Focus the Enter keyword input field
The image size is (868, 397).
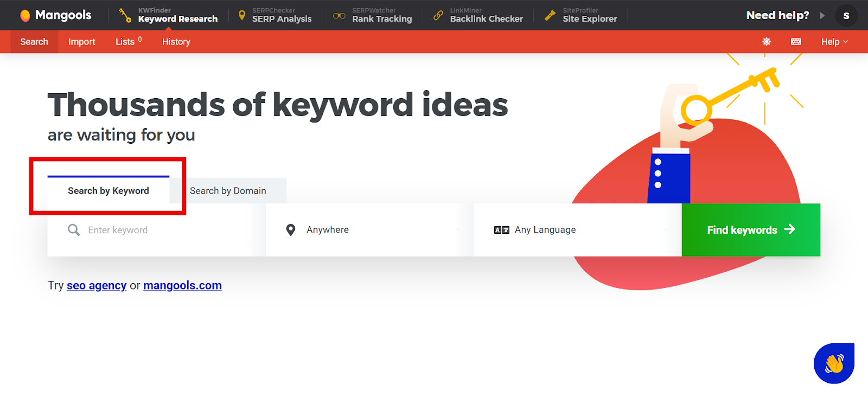[x=156, y=230]
